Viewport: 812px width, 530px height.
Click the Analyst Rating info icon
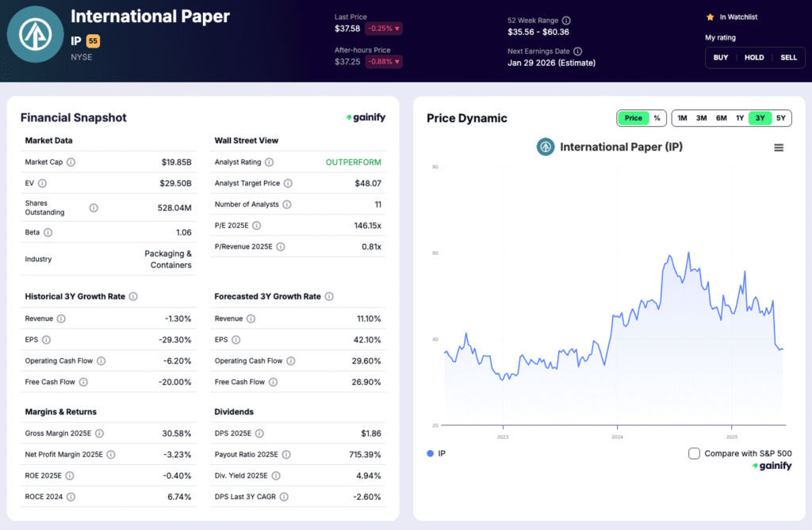coord(268,162)
